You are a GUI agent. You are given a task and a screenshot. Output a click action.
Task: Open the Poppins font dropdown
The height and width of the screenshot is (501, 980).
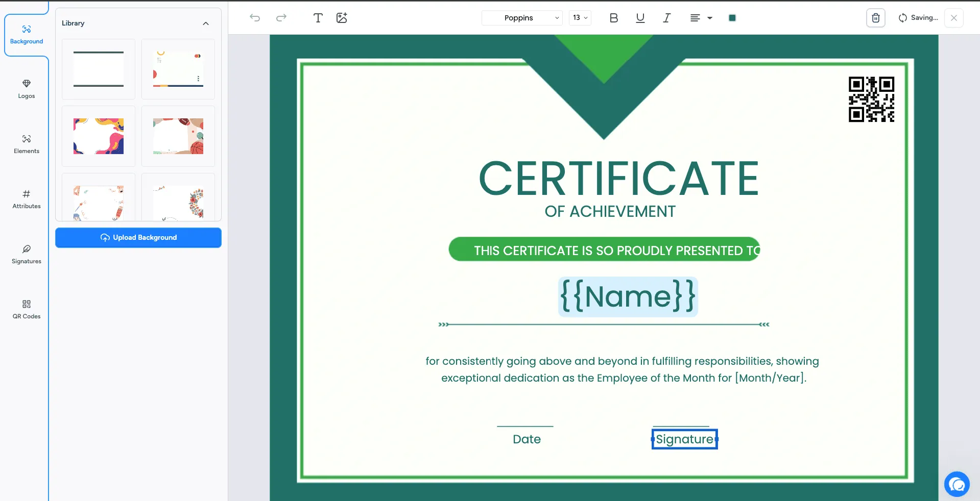pyautogui.click(x=522, y=18)
